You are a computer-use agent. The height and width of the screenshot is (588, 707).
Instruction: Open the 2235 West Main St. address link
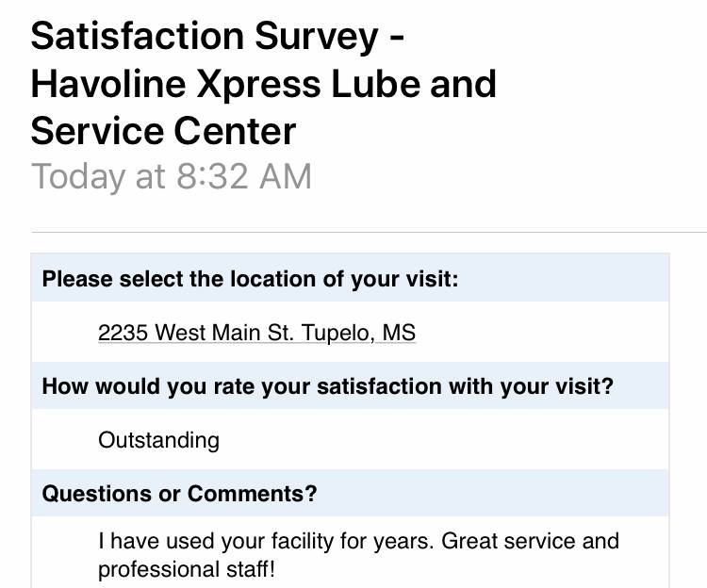pos(256,333)
